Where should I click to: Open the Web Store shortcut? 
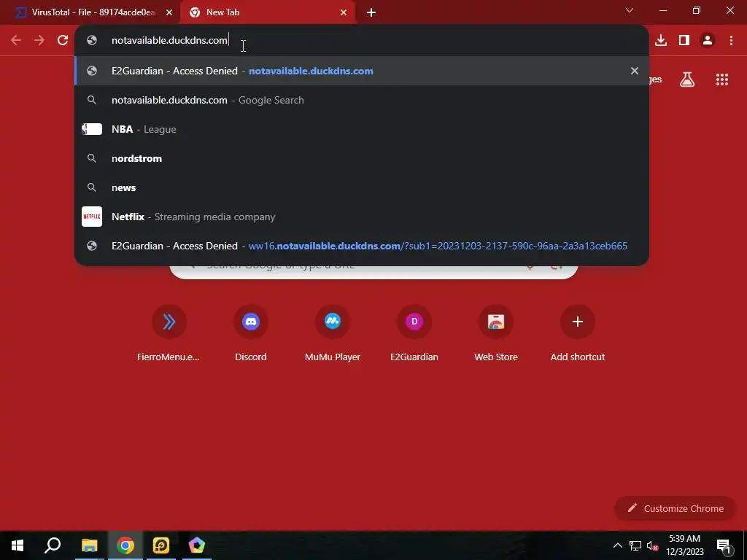(x=496, y=332)
